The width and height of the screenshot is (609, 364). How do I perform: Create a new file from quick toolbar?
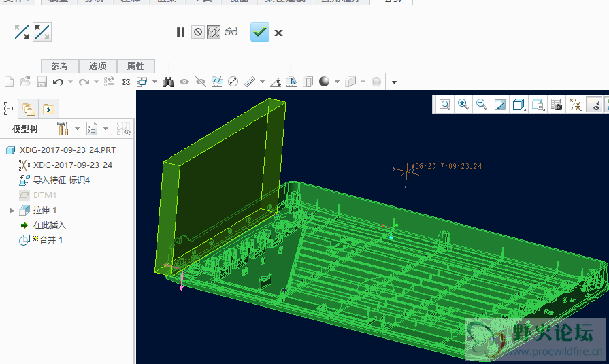point(9,82)
